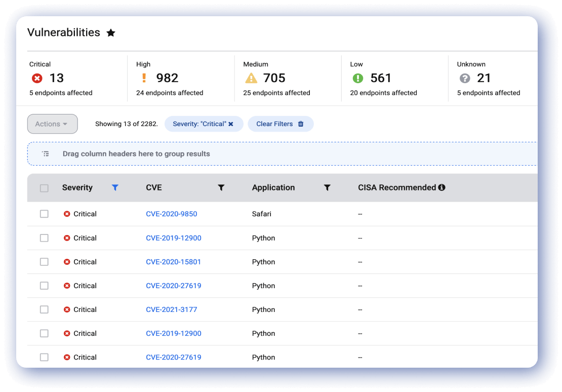Click the yellow Medium severity warning triangle

(251, 78)
